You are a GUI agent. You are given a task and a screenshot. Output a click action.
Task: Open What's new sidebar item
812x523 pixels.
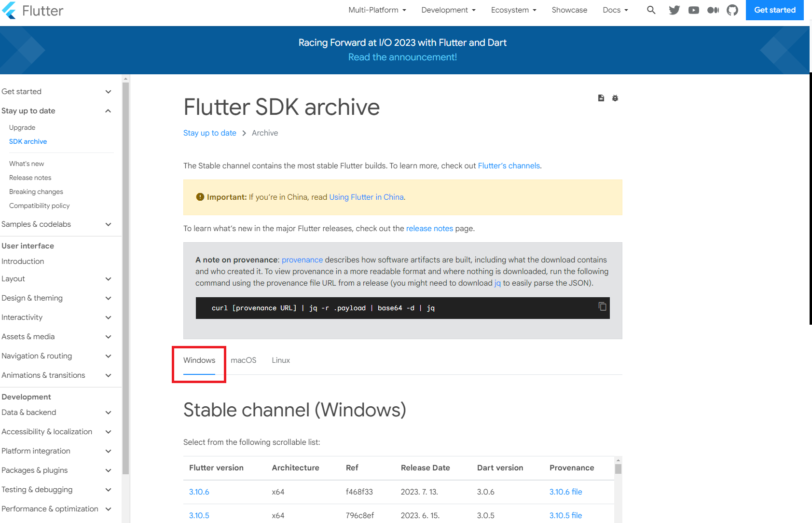[x=27, y=164]
